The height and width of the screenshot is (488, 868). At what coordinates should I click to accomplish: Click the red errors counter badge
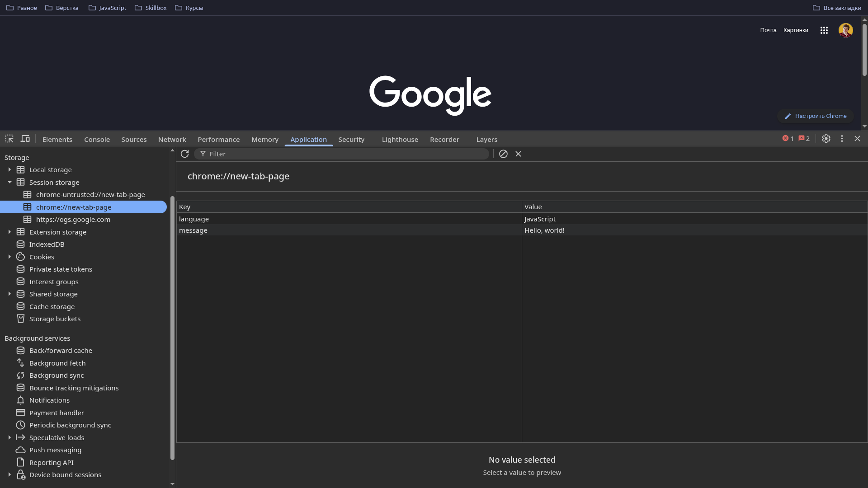[x=788, y=139]
